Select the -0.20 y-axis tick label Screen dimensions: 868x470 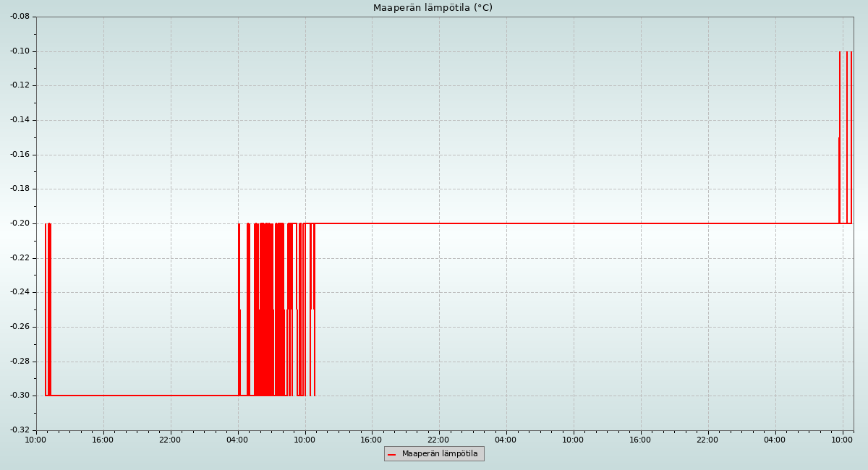pos(20,223)
